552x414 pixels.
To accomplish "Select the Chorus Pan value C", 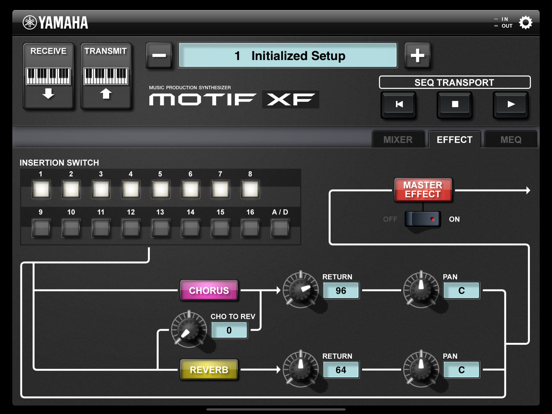I will 461,291.
